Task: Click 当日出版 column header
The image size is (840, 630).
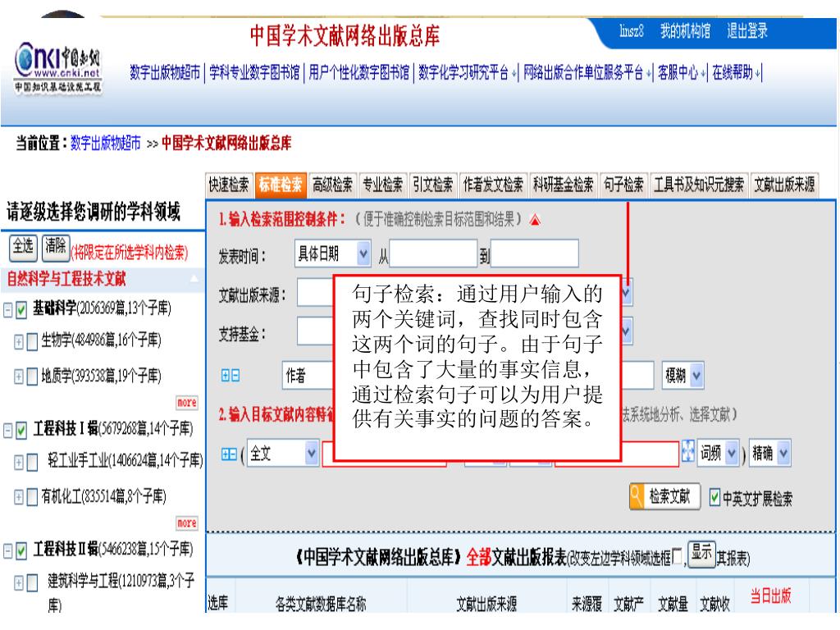Action: click(x=770, y=596)
